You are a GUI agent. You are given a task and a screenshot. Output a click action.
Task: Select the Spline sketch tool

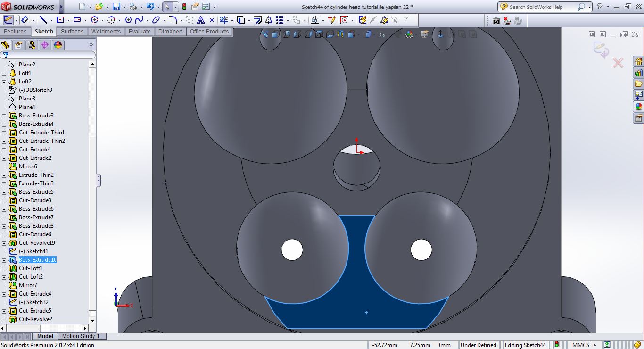(x=139, y=20)
